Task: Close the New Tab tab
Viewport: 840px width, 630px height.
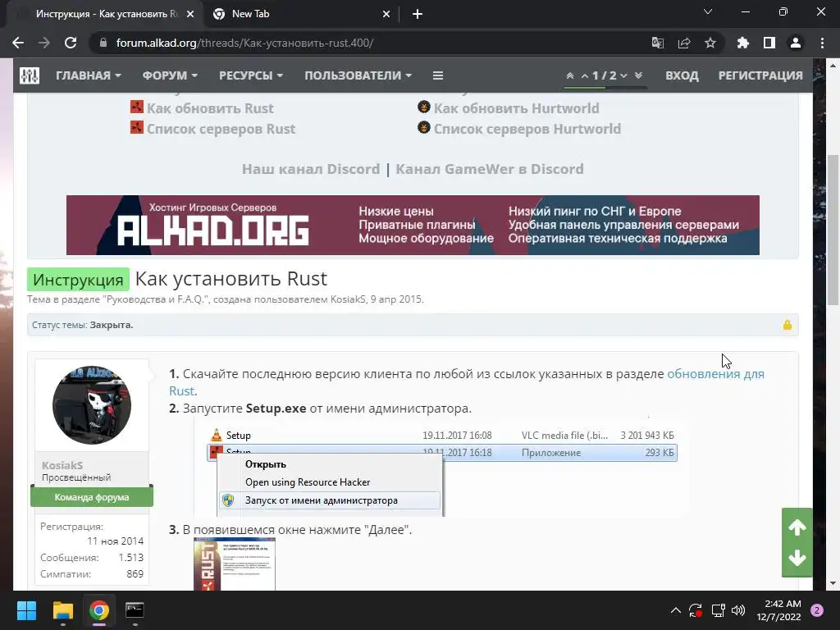Action: [x=386, y=14]
